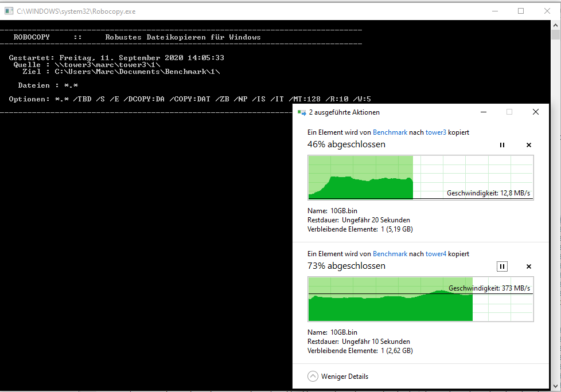Click the Quelle path line in console
This screenshot has width=561, height=392.
(87, 65)
